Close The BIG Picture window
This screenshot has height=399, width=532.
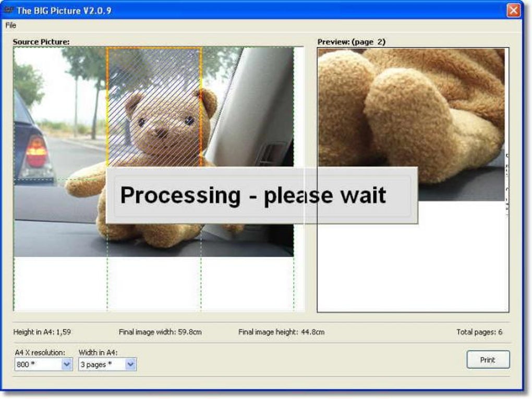pos(513,10)
